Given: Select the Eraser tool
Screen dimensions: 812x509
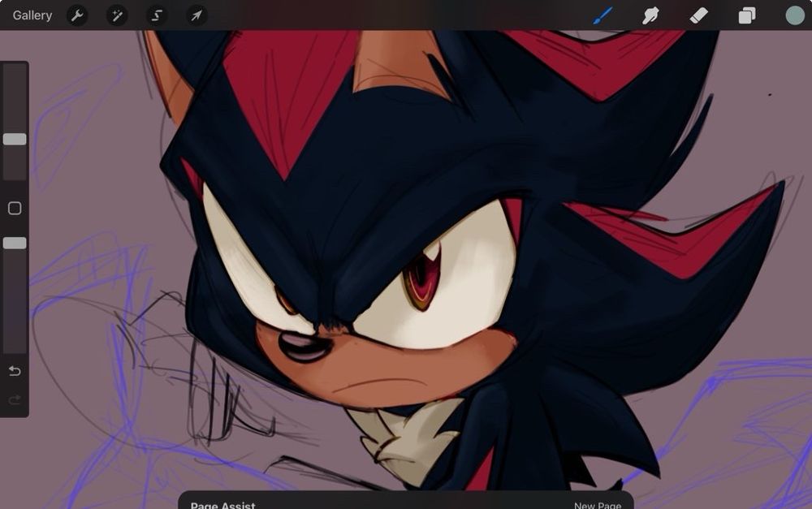Looking at the screenshot, I should 698,15.
